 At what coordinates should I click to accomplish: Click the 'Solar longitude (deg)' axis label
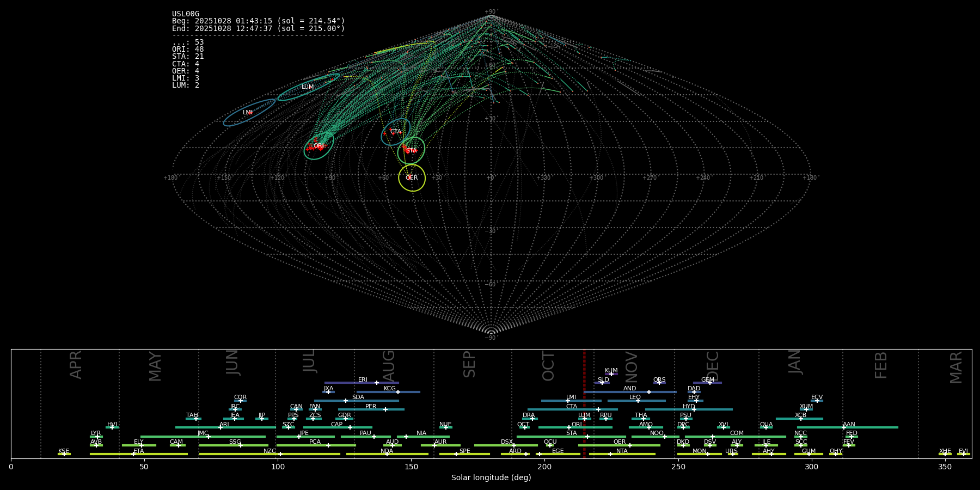point(491,477)
